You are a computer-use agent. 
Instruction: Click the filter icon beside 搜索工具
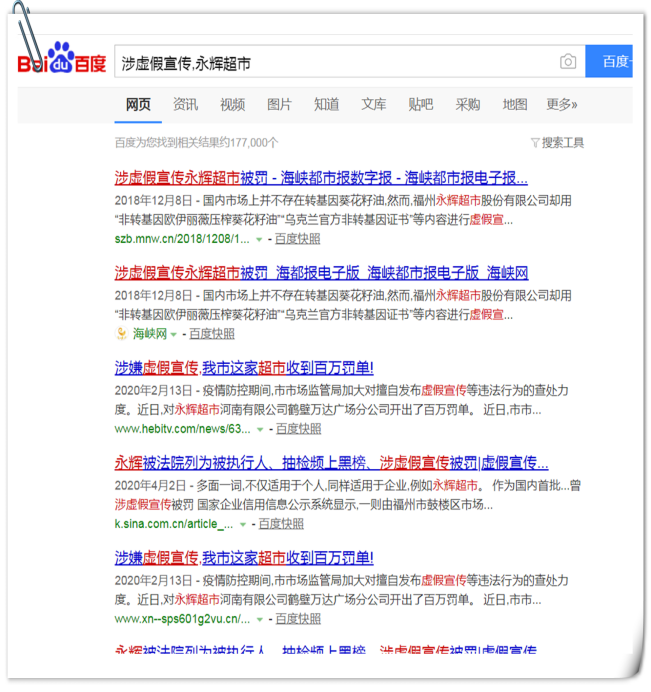tap(535, 143)
